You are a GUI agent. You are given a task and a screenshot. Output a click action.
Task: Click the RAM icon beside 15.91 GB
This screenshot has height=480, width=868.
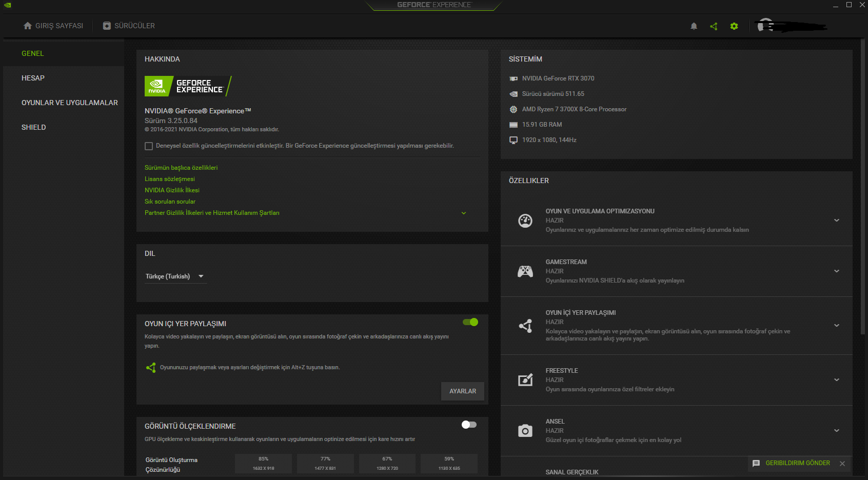[514, 125]
